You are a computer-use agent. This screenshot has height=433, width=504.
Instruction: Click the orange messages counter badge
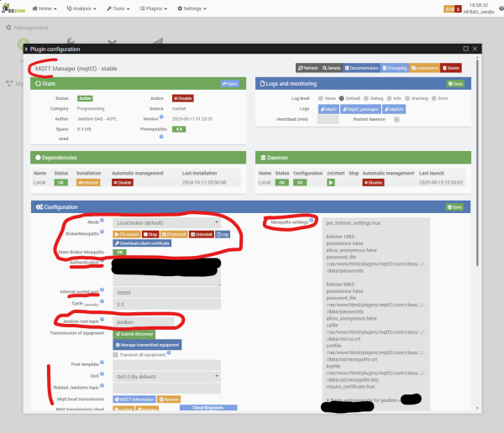click(449, 9)
